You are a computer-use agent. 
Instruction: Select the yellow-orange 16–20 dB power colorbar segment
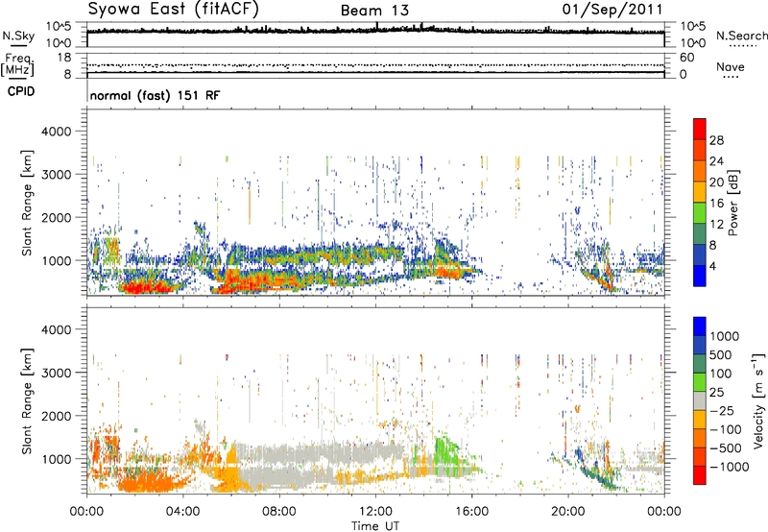coord(700,192)
